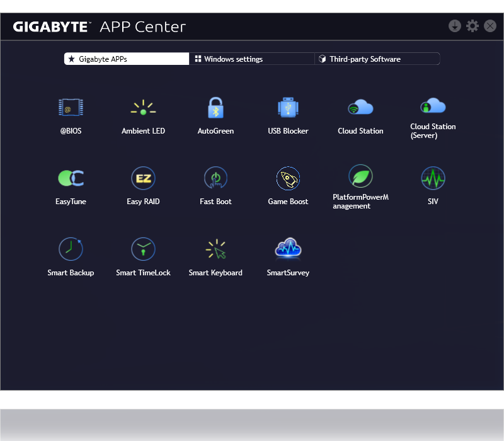504x441 pixels.
Task: Launch EasyTune
Action: 71,179
